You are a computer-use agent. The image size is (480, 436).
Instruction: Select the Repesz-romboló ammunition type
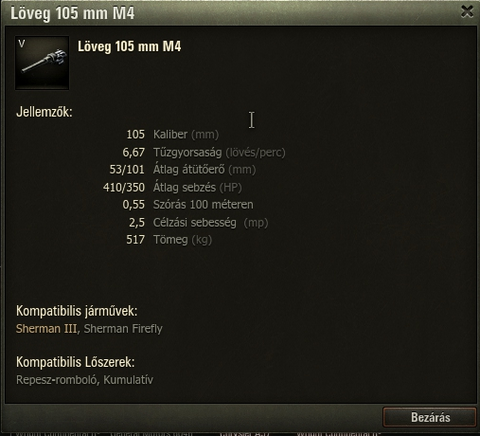click(57, 380)
